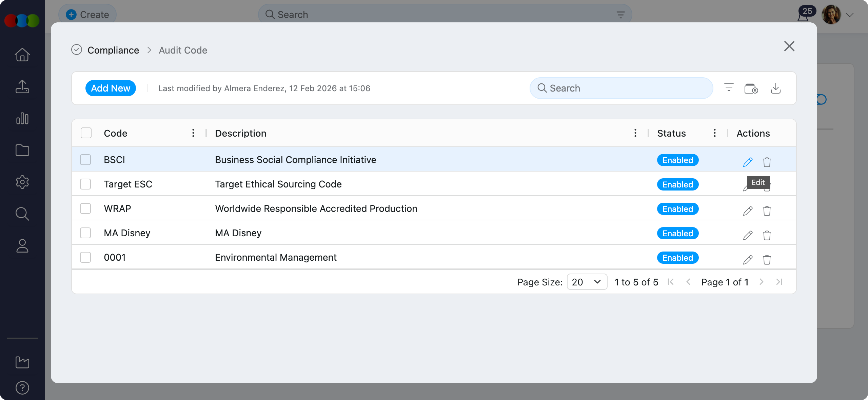868x400 pixels.
Task: Click the Help question-mark icon in the sidebar
Action: tap(22, 387)
